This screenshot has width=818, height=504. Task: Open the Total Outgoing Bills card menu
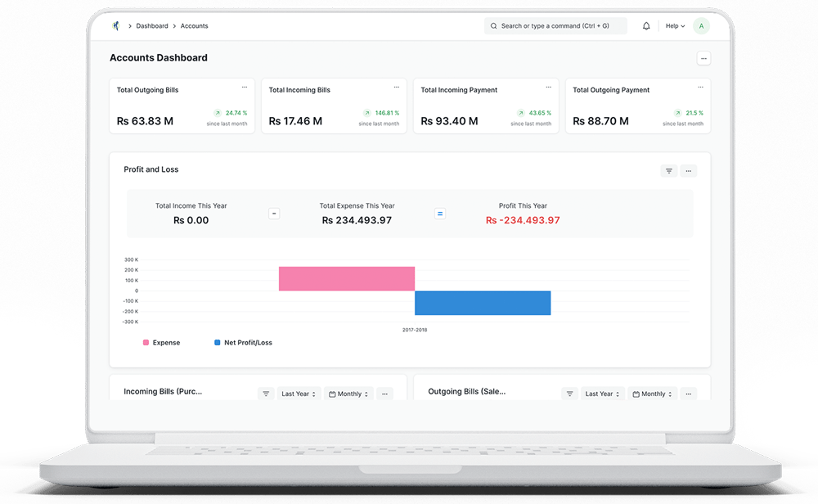243,86
